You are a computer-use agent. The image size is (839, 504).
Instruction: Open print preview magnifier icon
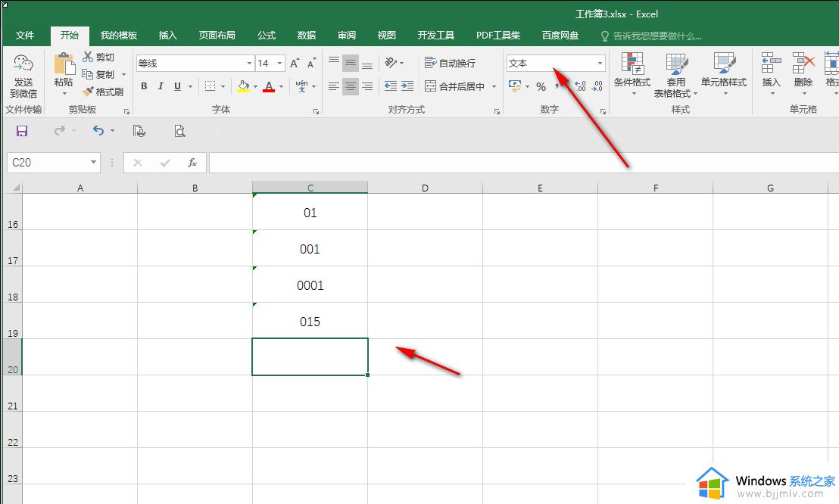[x=179, y=131]
